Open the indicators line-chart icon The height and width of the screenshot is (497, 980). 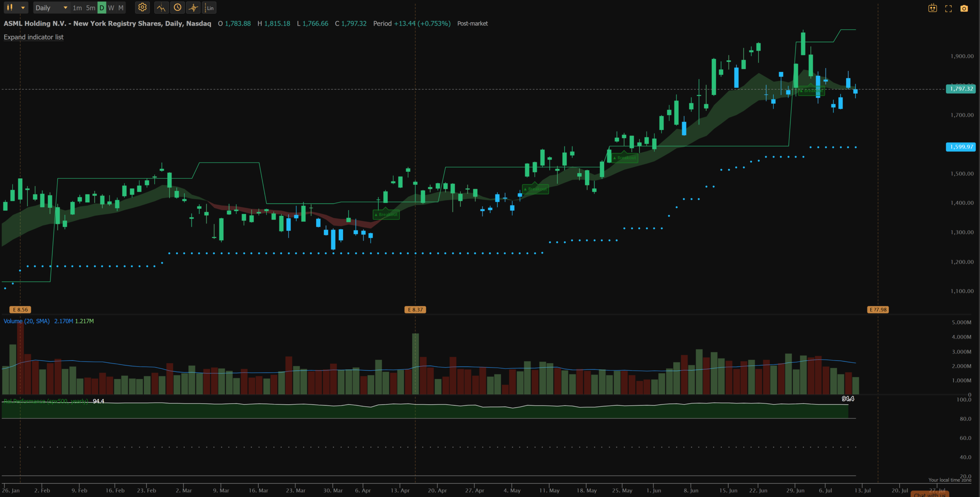(x=161, y=8)
